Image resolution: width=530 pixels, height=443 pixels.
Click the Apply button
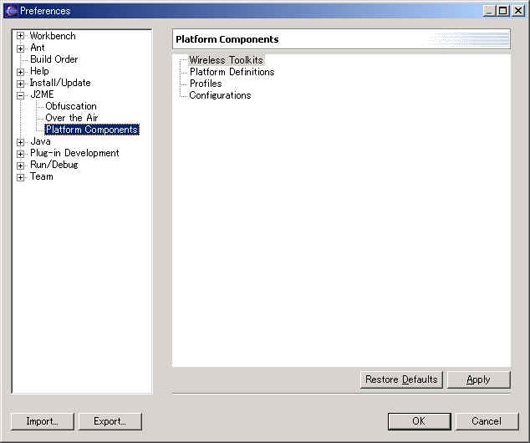click(x=478, y=380)
